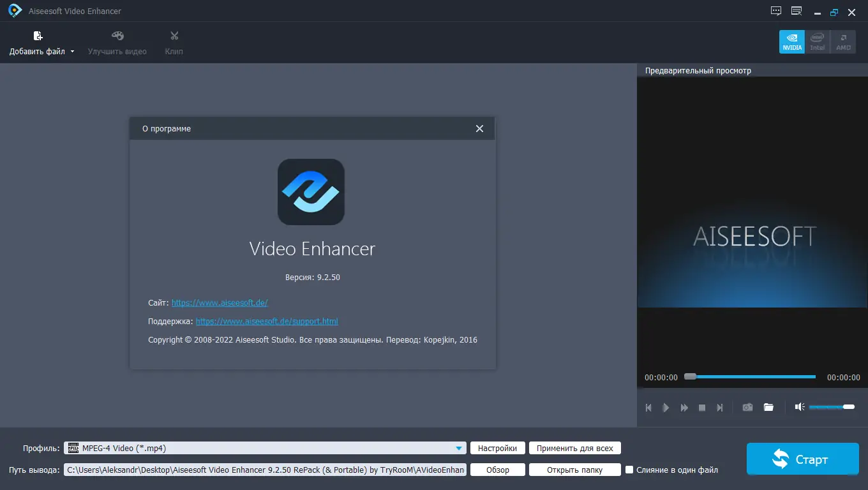Close the О программе dialog
Image resolution: width=868 pixels, height=490 pixels.
click(x=480, y=128)
